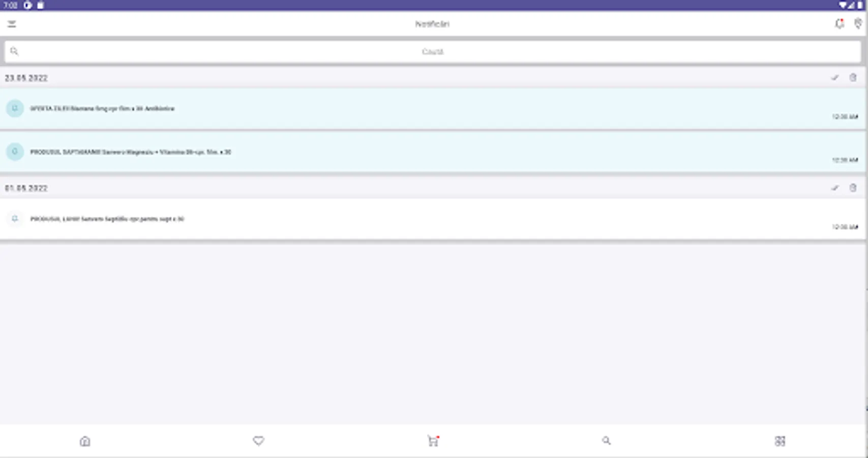
Task: Mark all 01.05.2022 notifications as read
Action: coord(834,188)
